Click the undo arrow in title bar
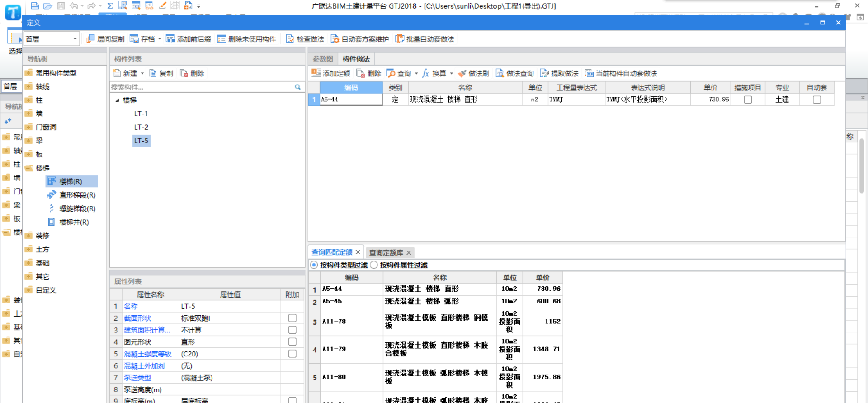Image resolution: width=868 pixels, height=403 pixels. coord(74,6)
